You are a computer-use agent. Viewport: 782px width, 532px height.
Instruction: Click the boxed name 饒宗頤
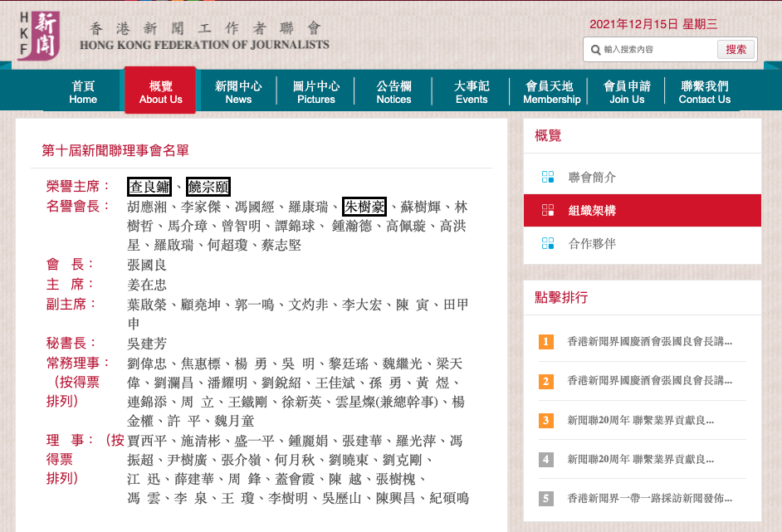(x=208, y=187)
